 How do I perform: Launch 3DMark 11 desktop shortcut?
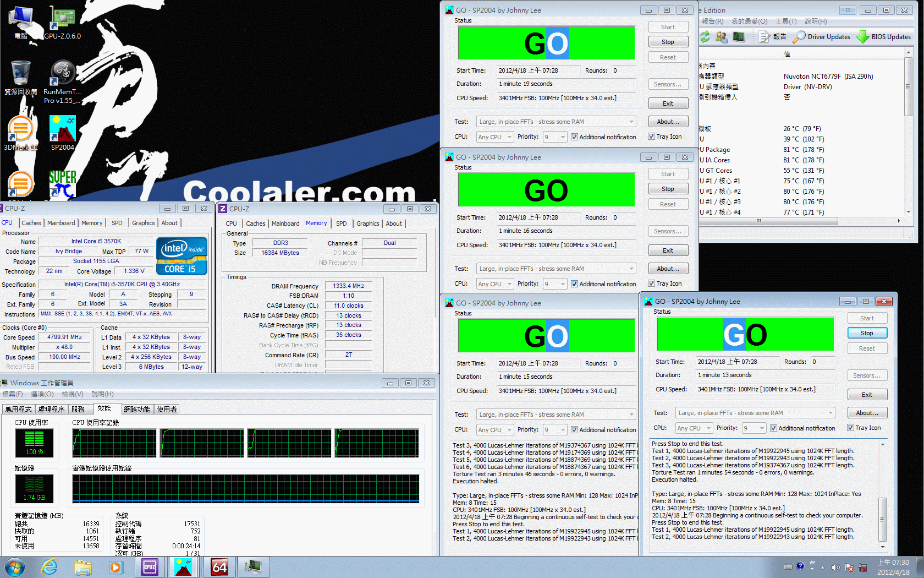tap(21, 133)
